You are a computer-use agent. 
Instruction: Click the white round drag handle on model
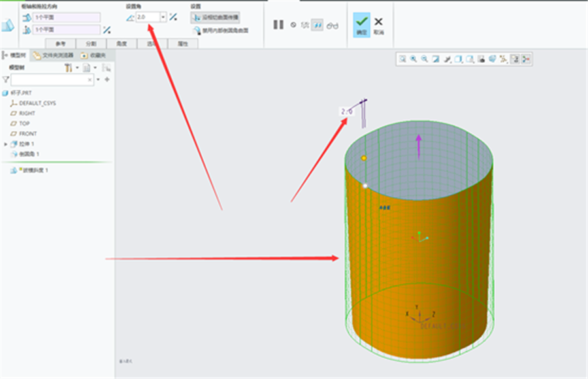click(x=365, y=186)
